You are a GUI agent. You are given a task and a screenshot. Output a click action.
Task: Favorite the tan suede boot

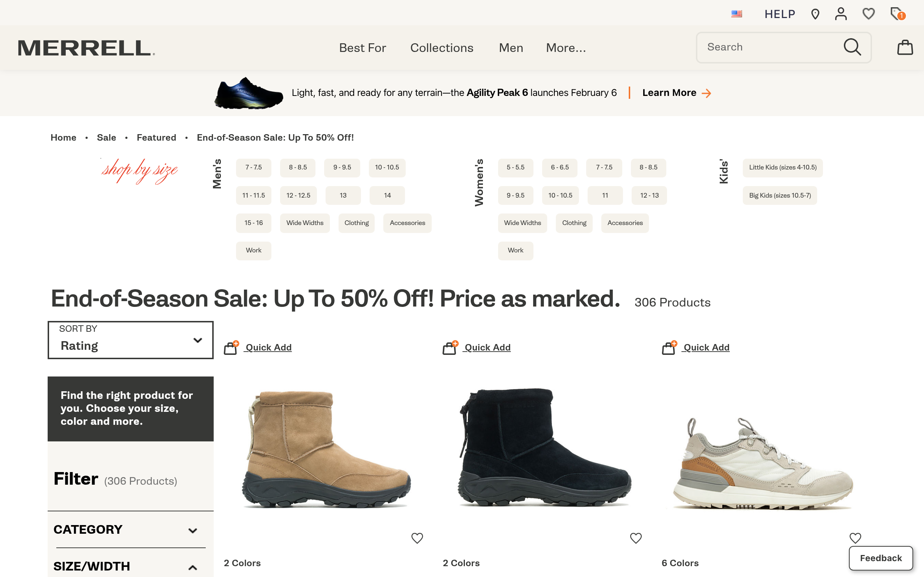point(417,538)
